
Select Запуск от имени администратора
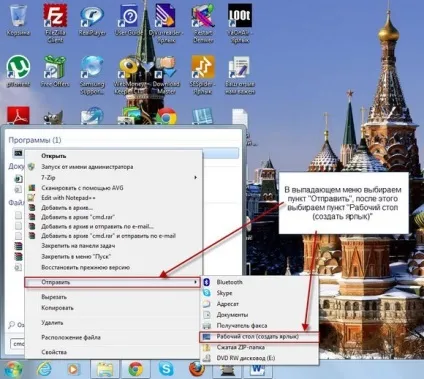(113, 167)
